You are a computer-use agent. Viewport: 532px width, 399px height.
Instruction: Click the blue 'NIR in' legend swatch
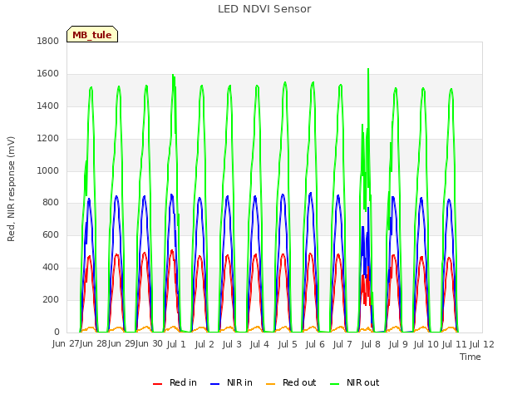click(x=214, y=384)
